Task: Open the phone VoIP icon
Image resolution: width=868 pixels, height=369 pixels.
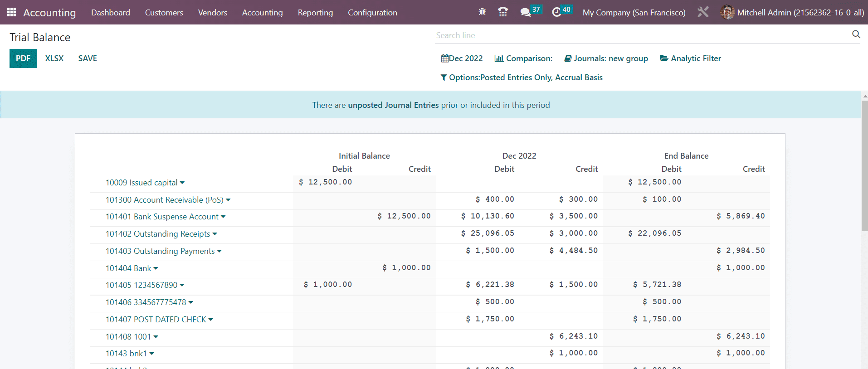Action: click(502, 12)
